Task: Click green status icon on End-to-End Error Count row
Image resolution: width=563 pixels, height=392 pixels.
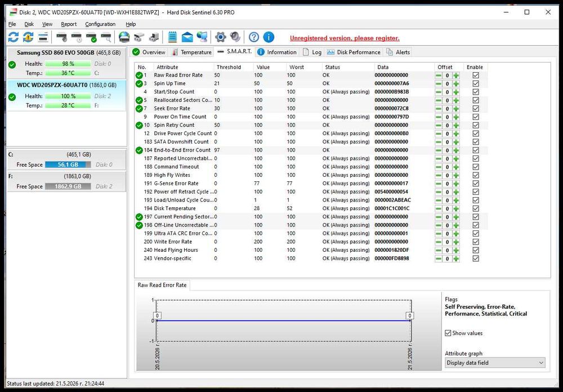Action: tap(139, 150)
